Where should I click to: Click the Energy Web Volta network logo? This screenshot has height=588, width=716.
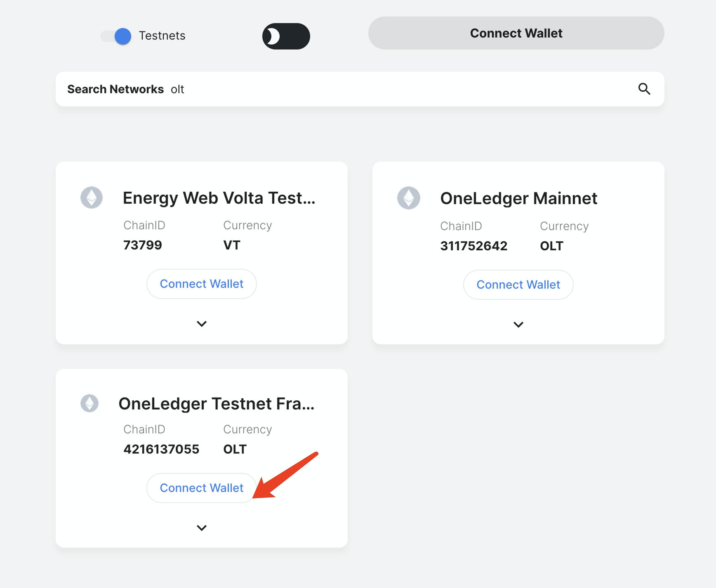(92, 198)
